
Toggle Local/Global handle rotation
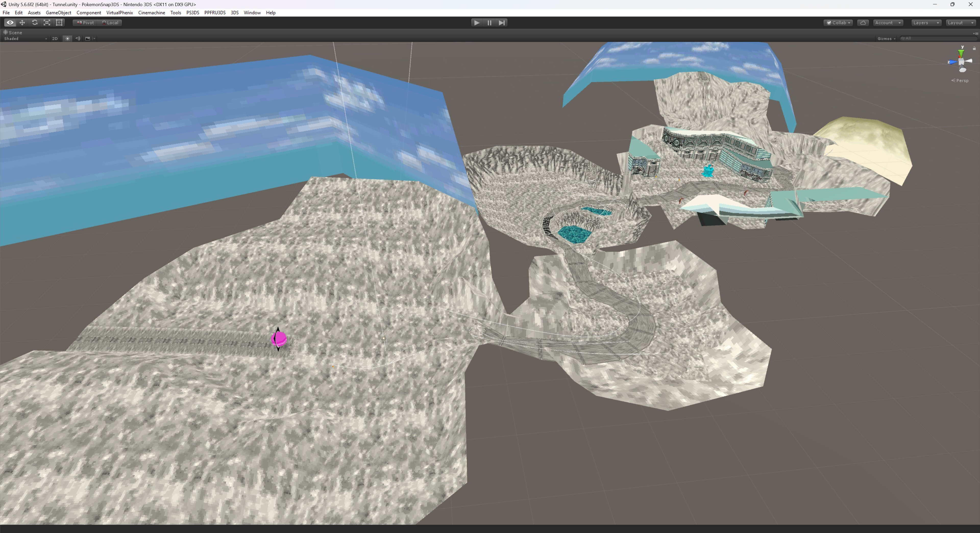click(110, 23)
